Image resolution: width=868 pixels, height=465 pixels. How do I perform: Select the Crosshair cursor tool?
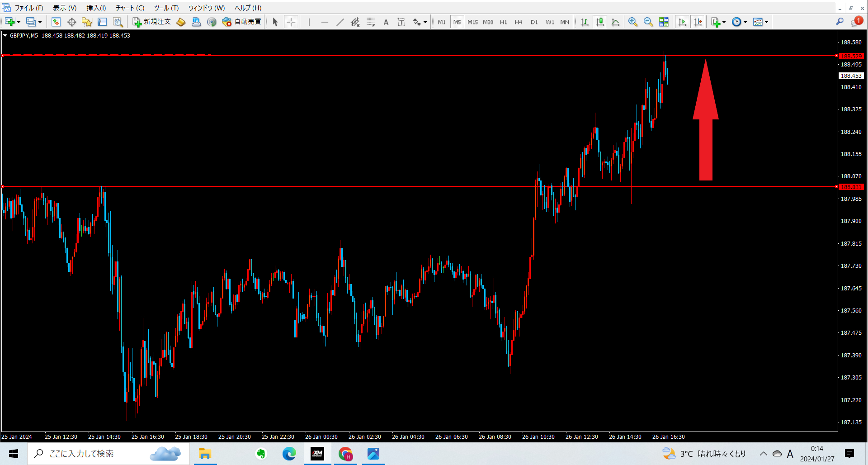[x=291, y=22]
